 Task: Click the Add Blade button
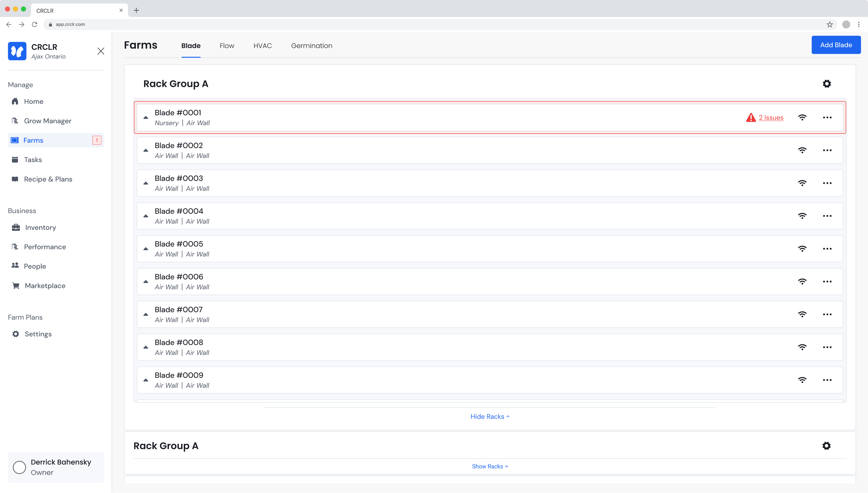click(836, 45)
